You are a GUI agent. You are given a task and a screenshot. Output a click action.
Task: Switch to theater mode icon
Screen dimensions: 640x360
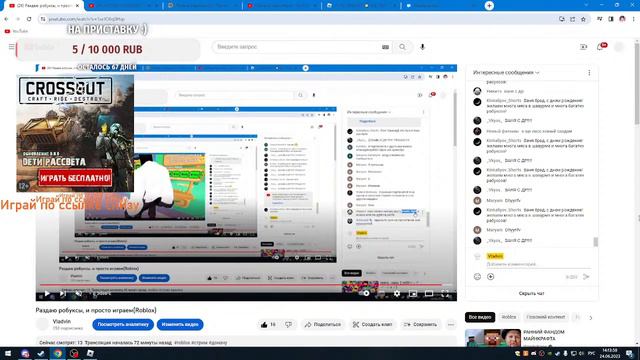pyautogui.click(x=429, y=293)
